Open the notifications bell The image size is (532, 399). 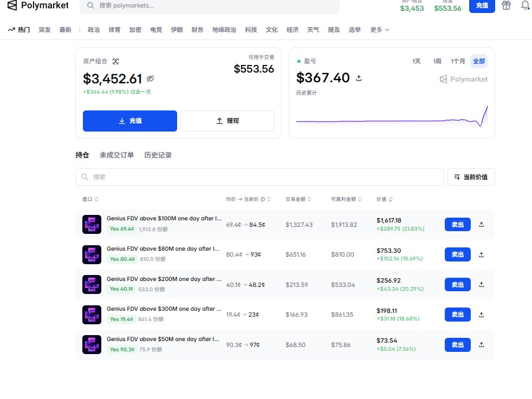[x=525, y=5]
